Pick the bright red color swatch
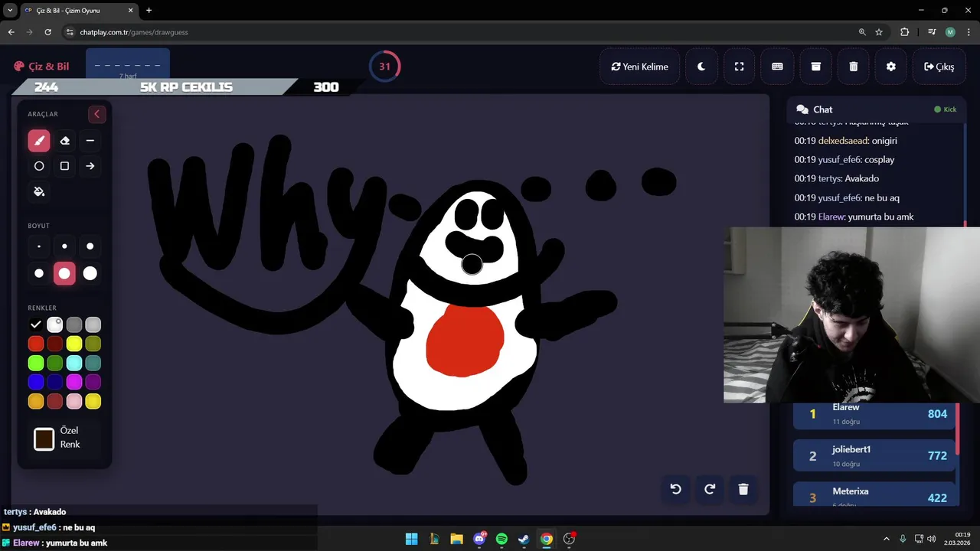This screenshot has width=980, height=551. coord(36,344)
